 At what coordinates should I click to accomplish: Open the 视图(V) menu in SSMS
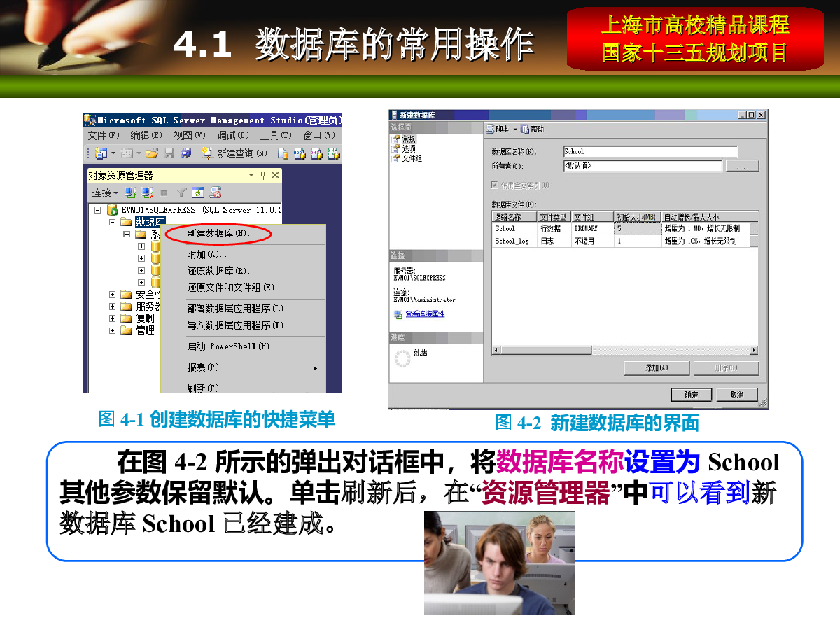pyautogui.click(x=190, y=135)
